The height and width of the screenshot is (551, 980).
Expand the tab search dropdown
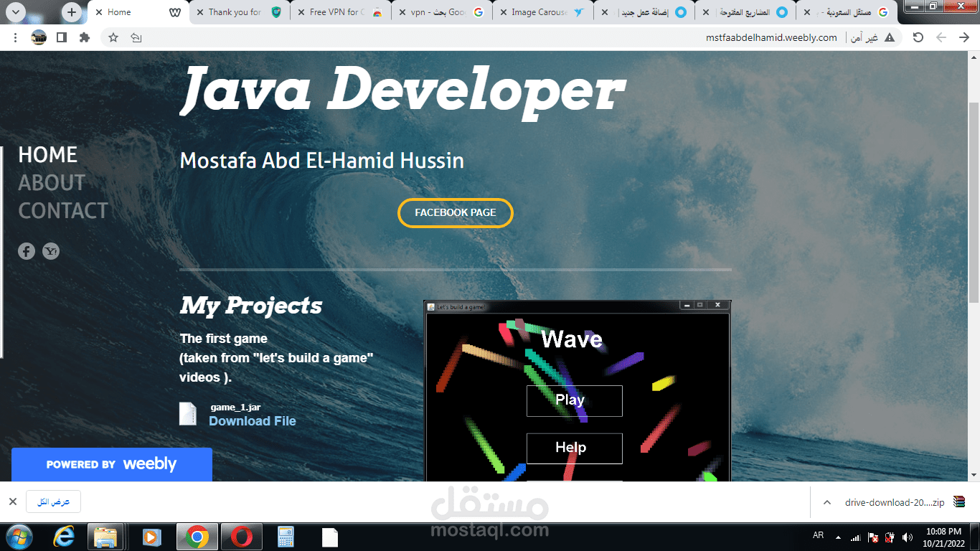point(15,12)
